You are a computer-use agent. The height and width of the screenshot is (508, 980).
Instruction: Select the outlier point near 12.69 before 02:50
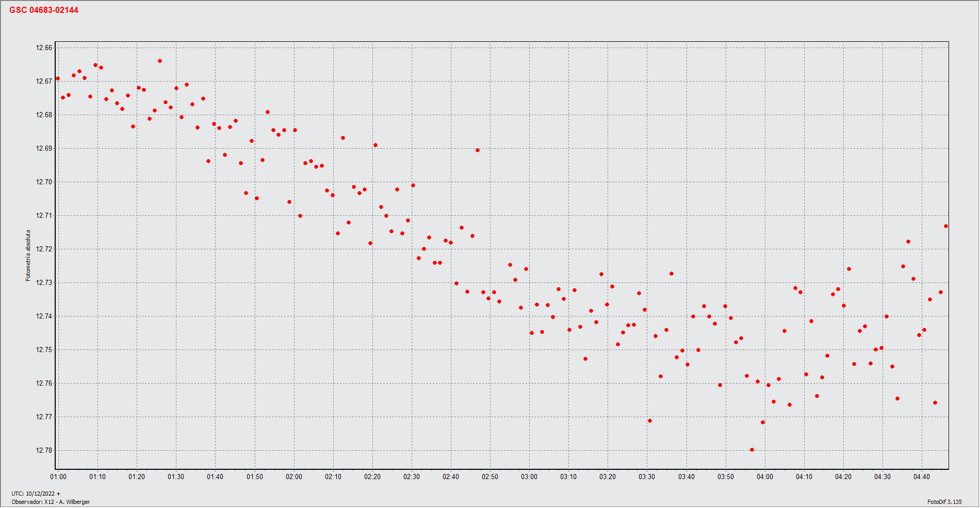click(478, 150)
